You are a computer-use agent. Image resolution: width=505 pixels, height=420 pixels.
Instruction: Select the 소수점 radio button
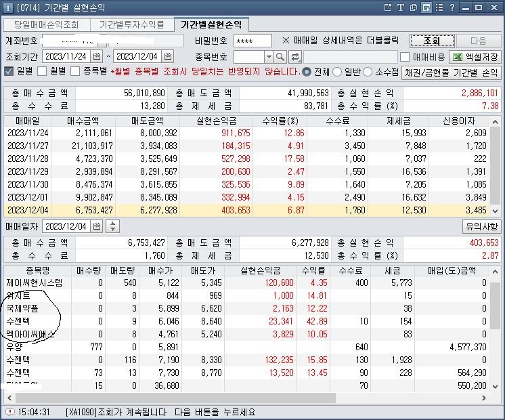(368, 72)
